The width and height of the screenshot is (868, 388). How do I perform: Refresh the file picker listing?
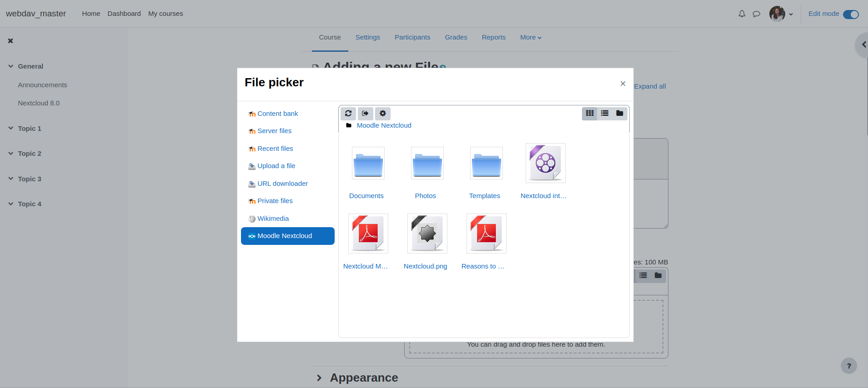coord(348,114)
